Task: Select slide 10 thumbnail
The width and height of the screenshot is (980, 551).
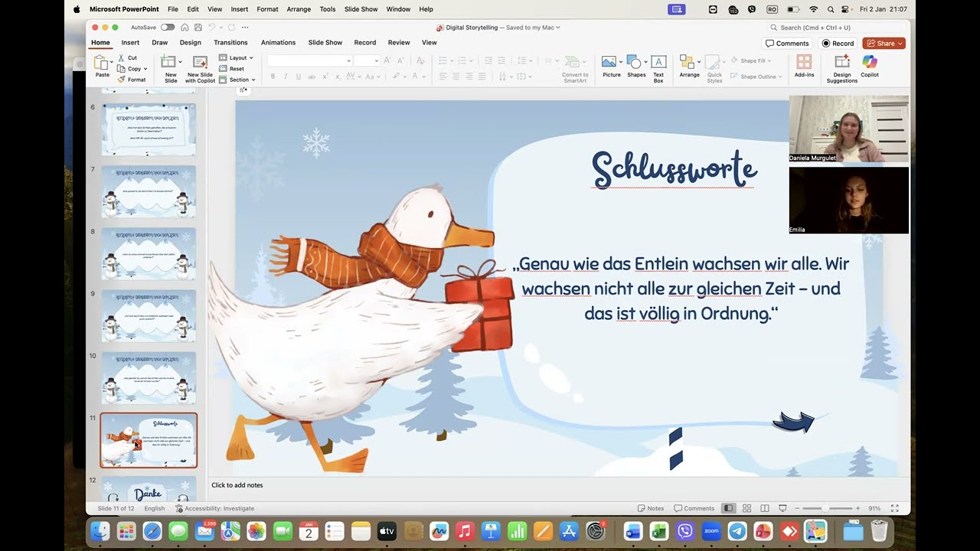Action: click(x=149, y=378)
